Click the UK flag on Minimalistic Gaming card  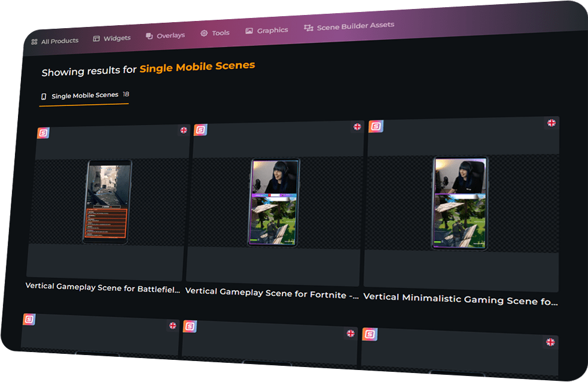click(552, 123)
